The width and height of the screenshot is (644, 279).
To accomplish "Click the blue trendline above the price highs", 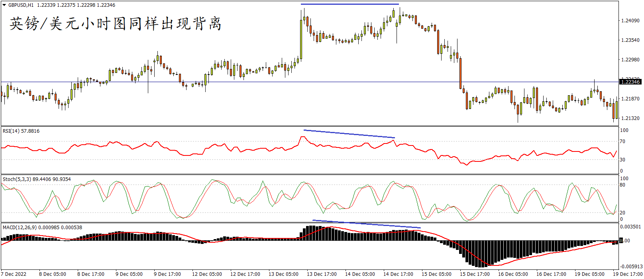I will tap(349, 4).
